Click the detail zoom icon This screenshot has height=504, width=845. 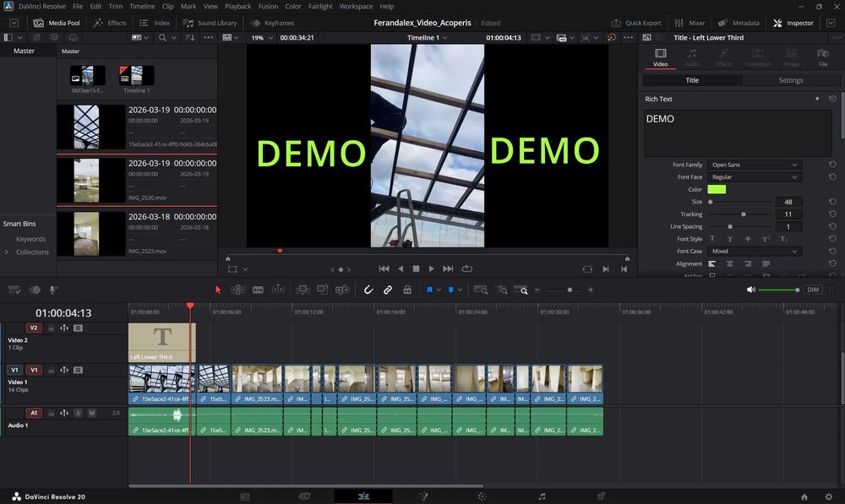[x=502, y=290]
